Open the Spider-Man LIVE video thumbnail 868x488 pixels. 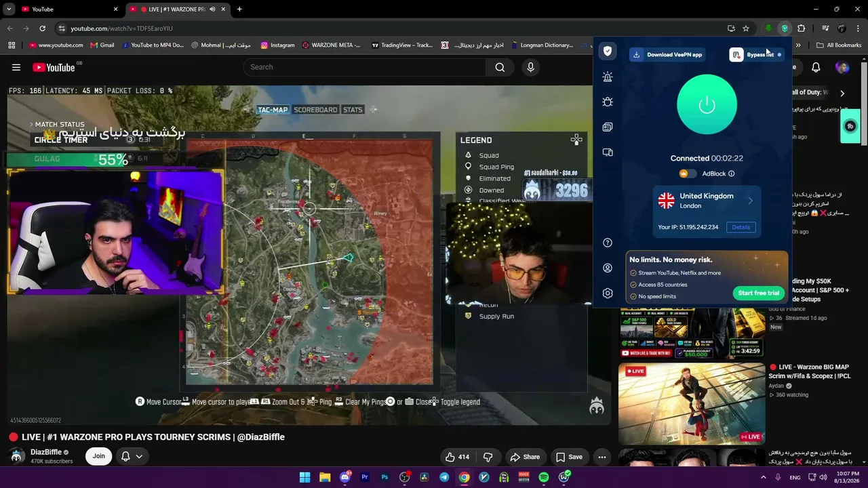[692, 404]
